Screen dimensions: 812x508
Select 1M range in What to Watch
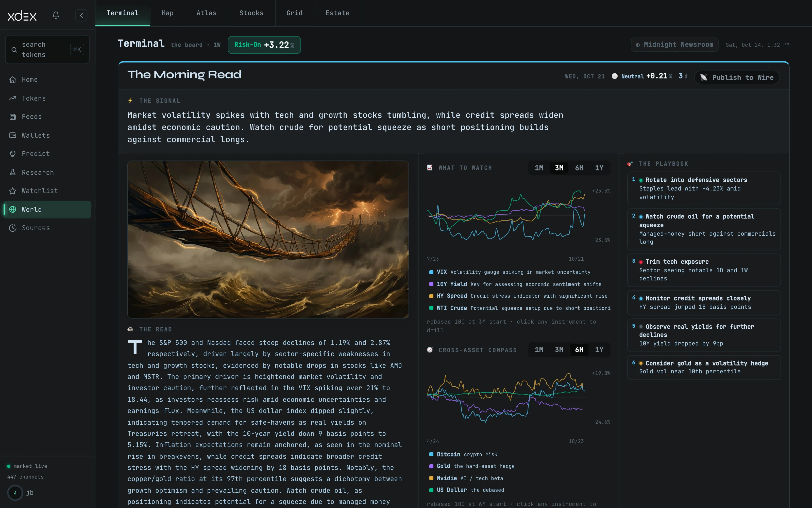coord(539,168)
